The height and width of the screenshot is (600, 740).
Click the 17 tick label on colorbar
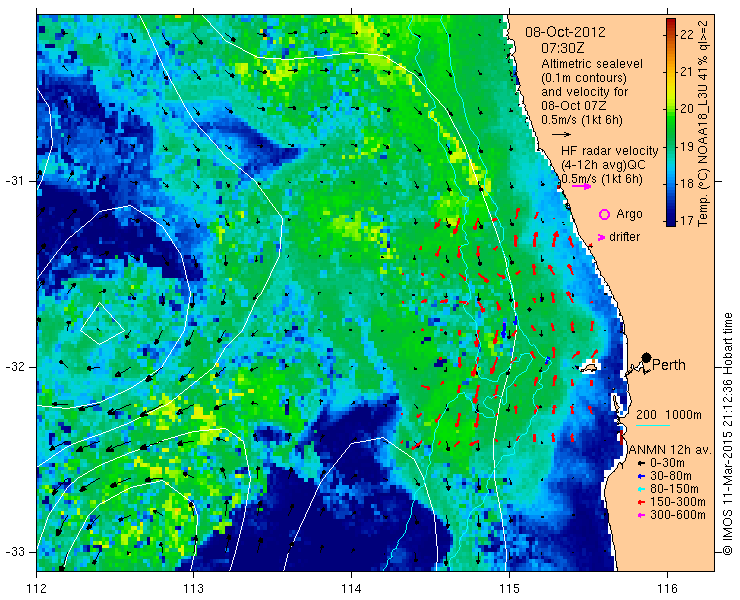point(687,220)
